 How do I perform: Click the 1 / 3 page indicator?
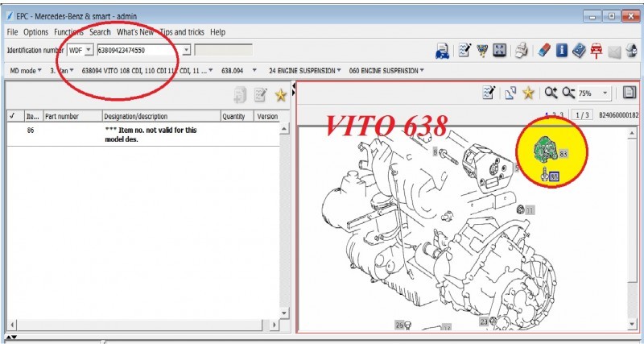(x=582, y=115)
